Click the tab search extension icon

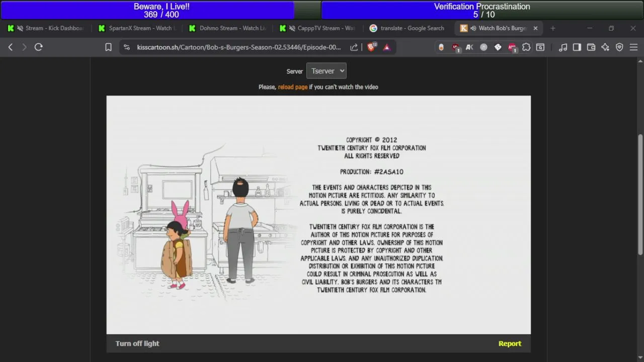coord(540,47)
